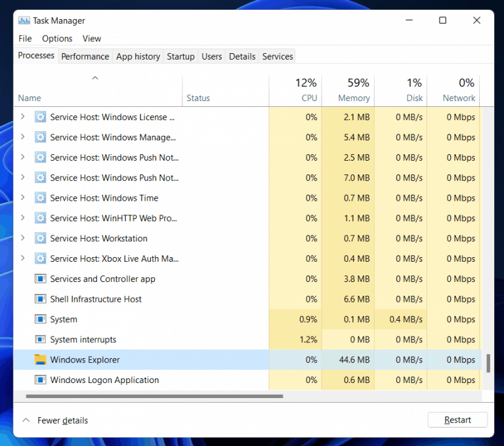The height and width of the screenshot is (446, 504).
Task: Collapse view using Fewer details chevron
Action: tap(26, 420)
